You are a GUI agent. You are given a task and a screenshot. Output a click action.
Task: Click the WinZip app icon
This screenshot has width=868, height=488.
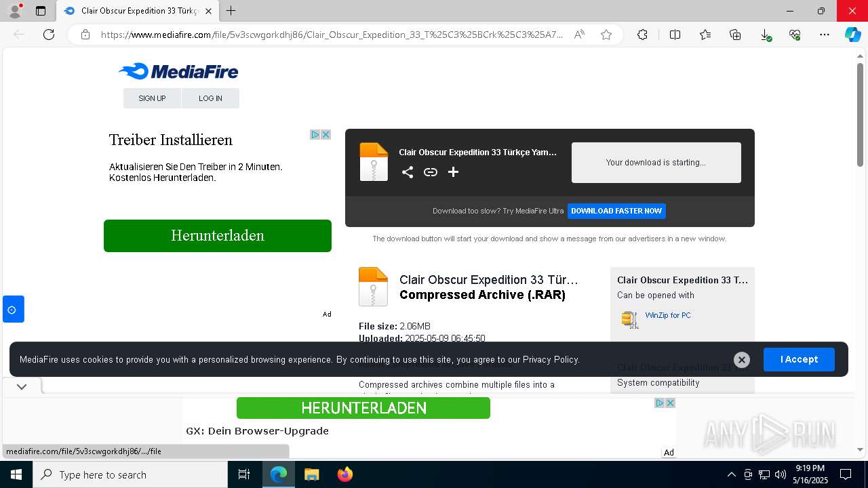click(630, 319)
